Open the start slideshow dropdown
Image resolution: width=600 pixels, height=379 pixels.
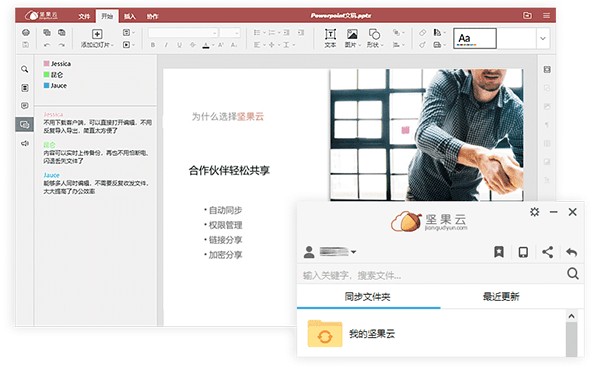[129, 45]
